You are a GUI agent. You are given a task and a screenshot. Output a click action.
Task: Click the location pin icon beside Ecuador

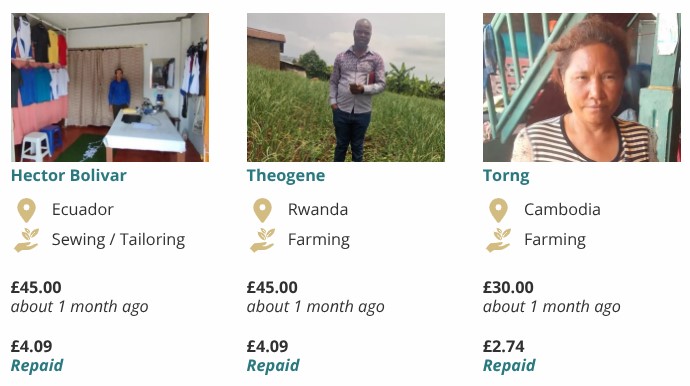click(x=26, y=210)
